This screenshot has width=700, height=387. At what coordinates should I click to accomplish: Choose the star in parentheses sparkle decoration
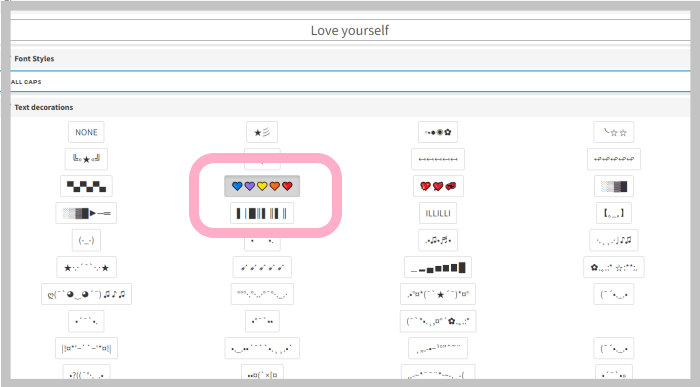pyautogui.click(x=438, y=294)
